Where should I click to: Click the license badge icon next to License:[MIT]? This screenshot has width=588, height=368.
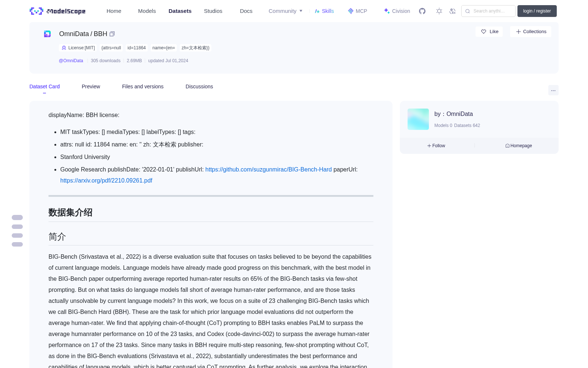[64, 48]
